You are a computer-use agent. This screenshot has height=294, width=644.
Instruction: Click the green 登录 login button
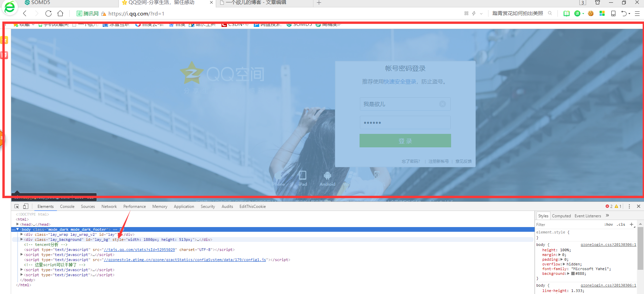pyautogui.click(x=405, y=141)
